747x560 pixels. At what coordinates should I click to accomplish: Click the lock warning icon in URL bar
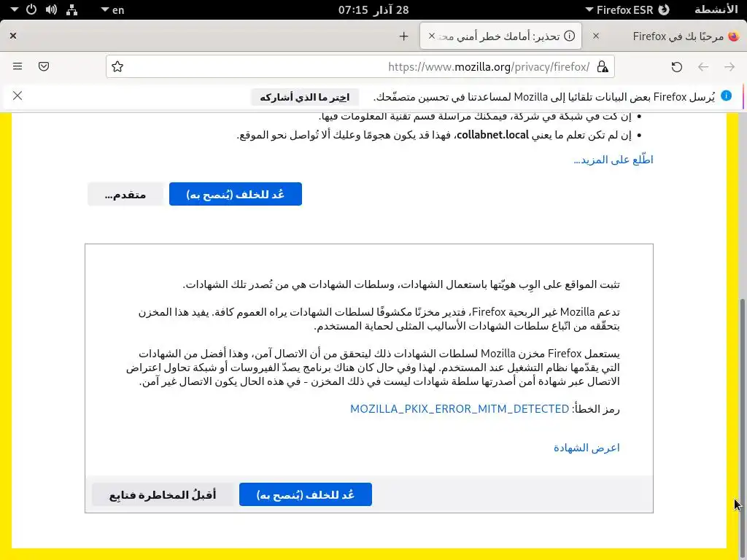click(x=603, y=66)
